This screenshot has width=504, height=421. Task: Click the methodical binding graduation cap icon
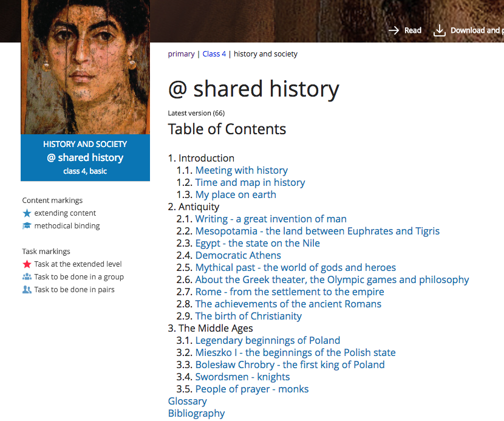(27, 226)
